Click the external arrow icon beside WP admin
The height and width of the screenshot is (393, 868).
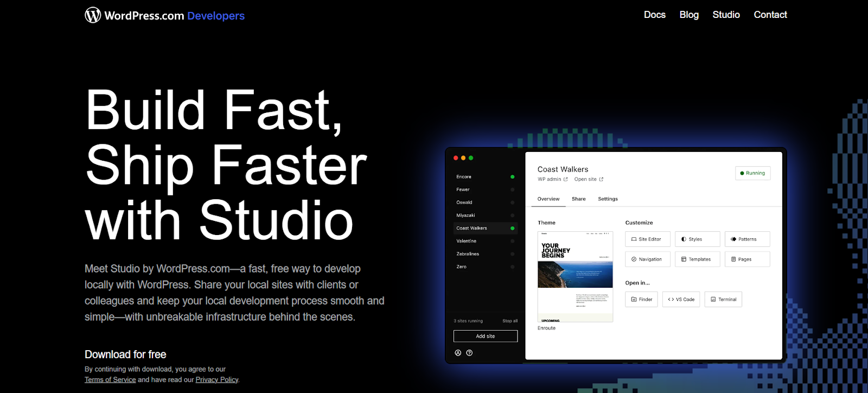(x=565, y=179)
